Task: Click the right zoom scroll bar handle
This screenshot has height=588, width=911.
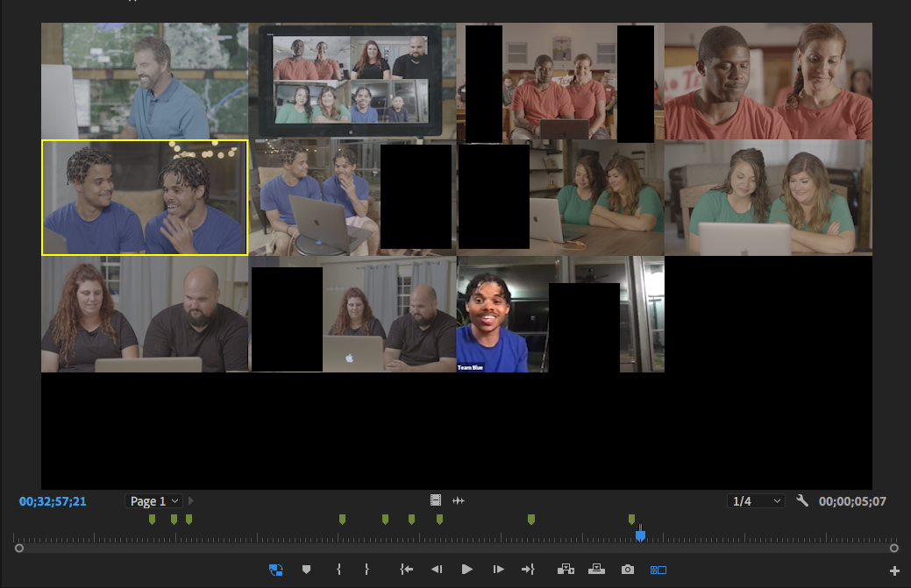Action: coord(894,548)
